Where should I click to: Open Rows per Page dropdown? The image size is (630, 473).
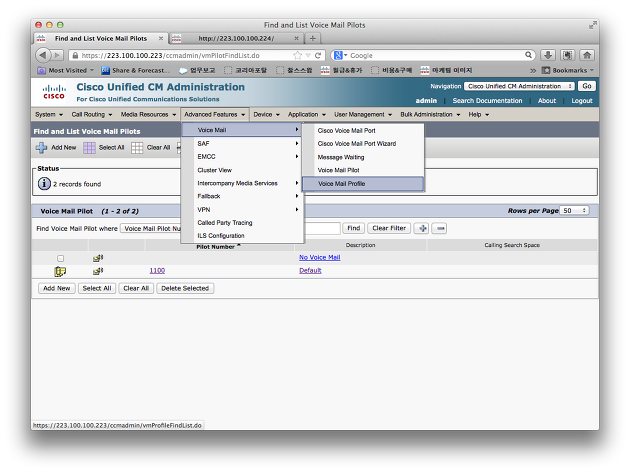(575, 211)
